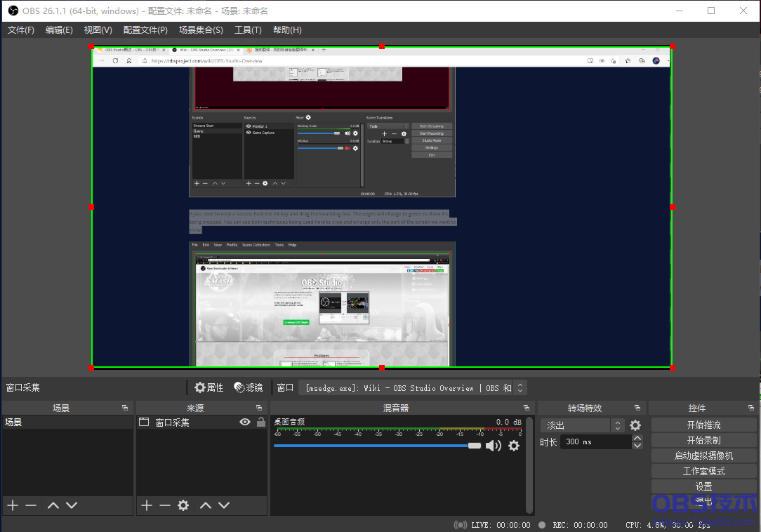Image resolution: width=761 pixels, height=532 pixels.
Task: Select the 窗口采集 source row
Action: [x=201, y=423]
